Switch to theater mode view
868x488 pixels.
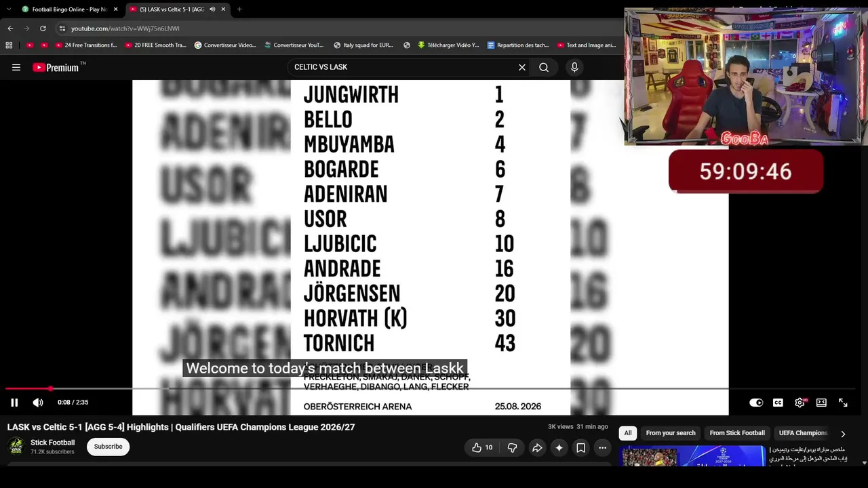click(821, 403)
